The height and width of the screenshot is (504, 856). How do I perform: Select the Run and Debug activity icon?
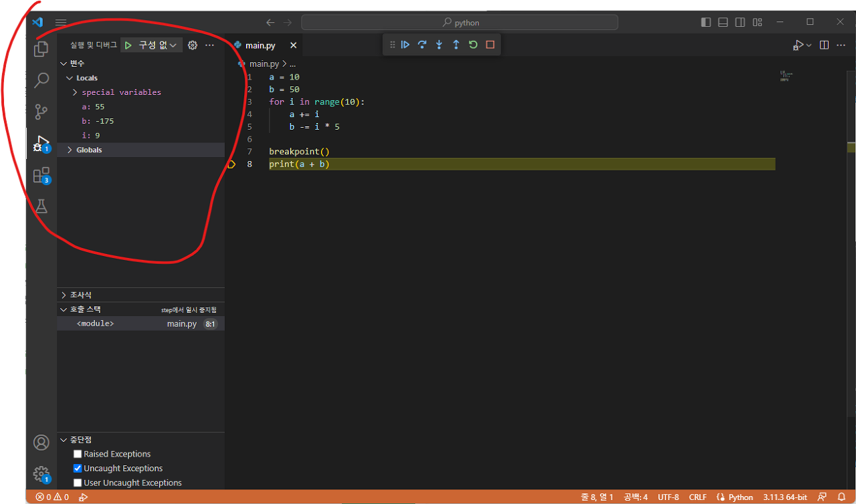(x=41, y=144)
